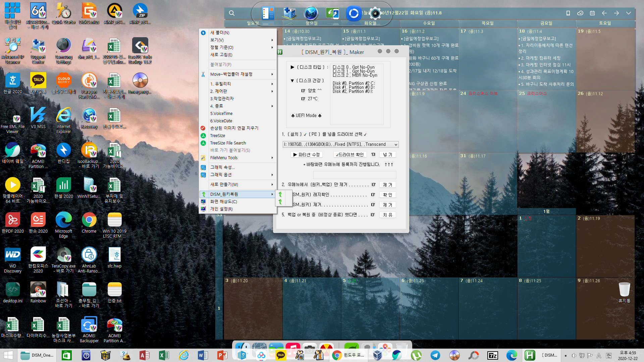
Task: Click the 파티션 수정 button
Action: coord(307,155)
